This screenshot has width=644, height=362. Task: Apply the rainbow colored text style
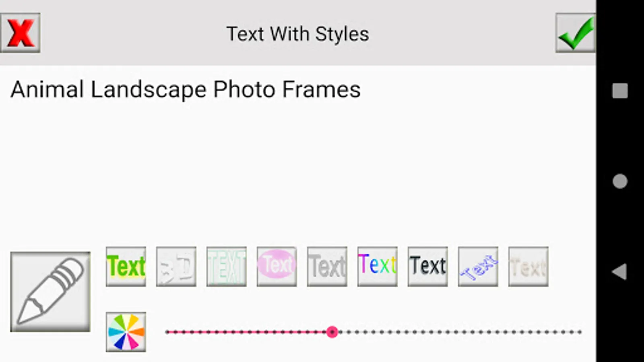[x=377, y=265]
